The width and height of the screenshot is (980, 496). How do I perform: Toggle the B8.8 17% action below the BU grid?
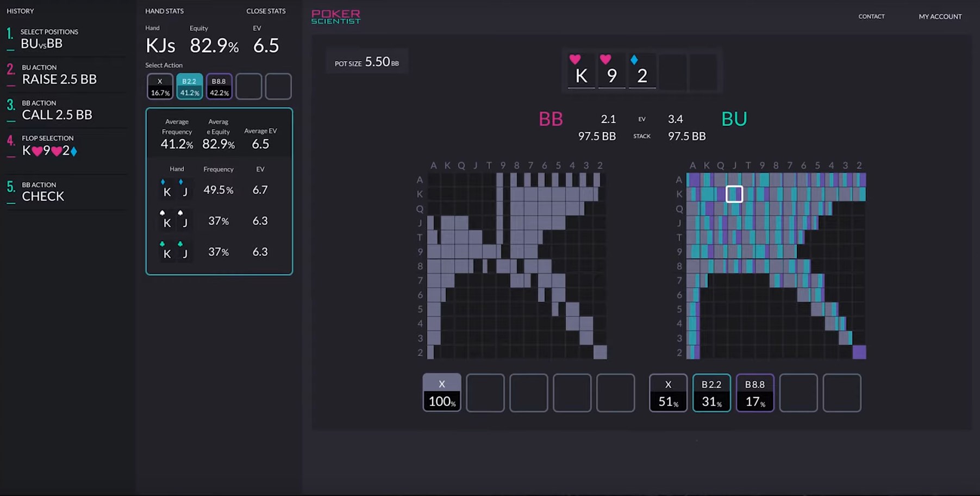pos(754,393)
